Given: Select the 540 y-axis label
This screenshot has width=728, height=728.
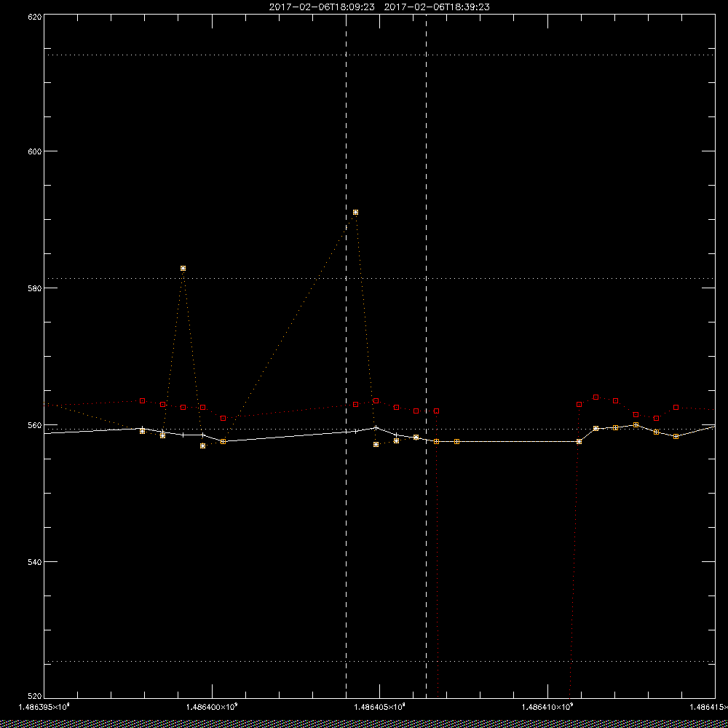Looking at the screenshot, I should (x=36, y=562).
